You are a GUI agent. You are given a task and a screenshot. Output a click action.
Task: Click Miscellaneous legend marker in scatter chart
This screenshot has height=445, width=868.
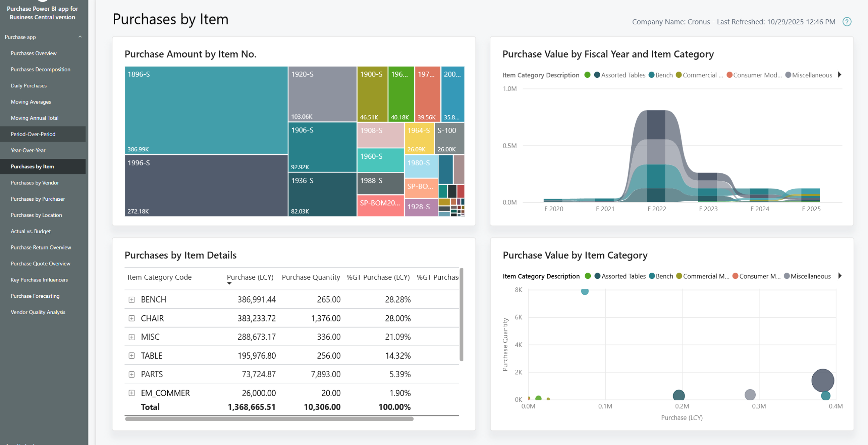(787, 276)
